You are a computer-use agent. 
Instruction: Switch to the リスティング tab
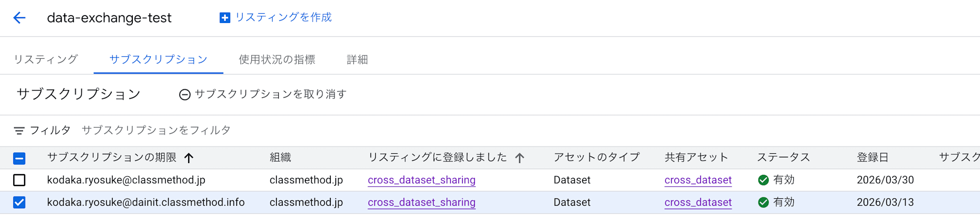(x=46, y=60)
